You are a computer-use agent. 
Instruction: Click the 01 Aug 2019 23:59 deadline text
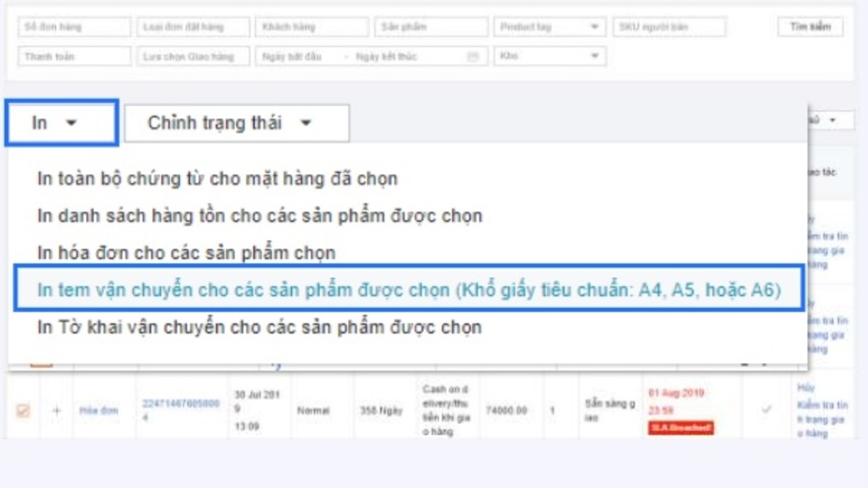676,401
